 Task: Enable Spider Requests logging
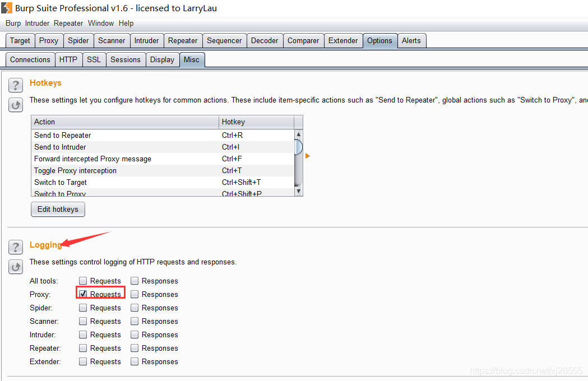coord(83,308)
